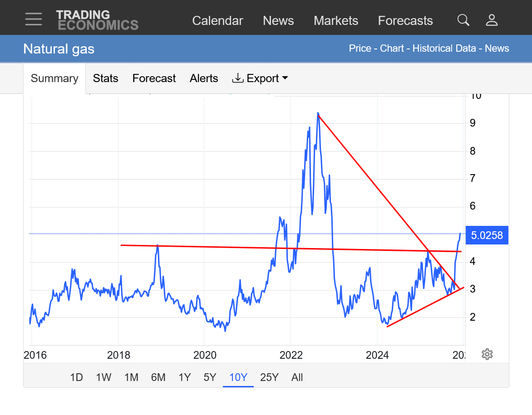Open chart settings gear icon
Image resolution: width=532 pixels, height=415 pixels.
click(x=487, y=354)
